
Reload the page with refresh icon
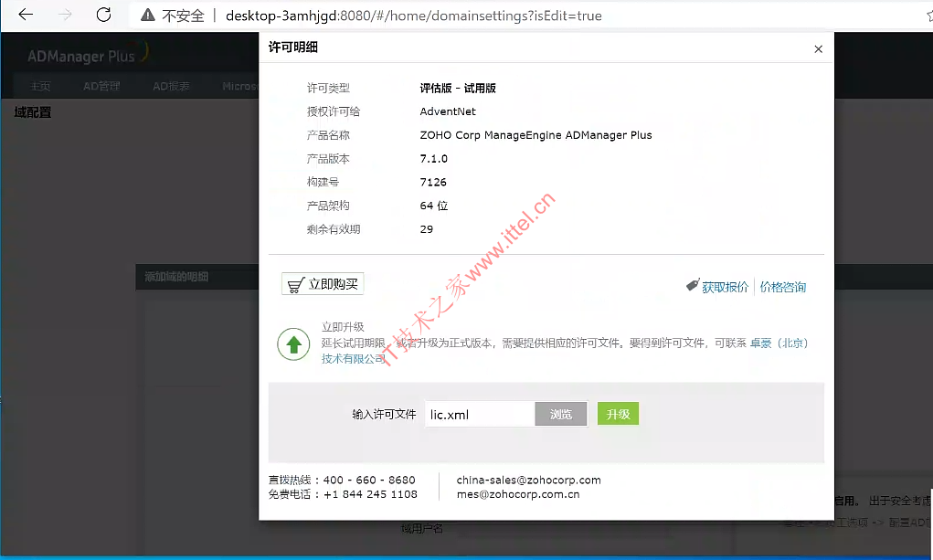coord(103,15)
